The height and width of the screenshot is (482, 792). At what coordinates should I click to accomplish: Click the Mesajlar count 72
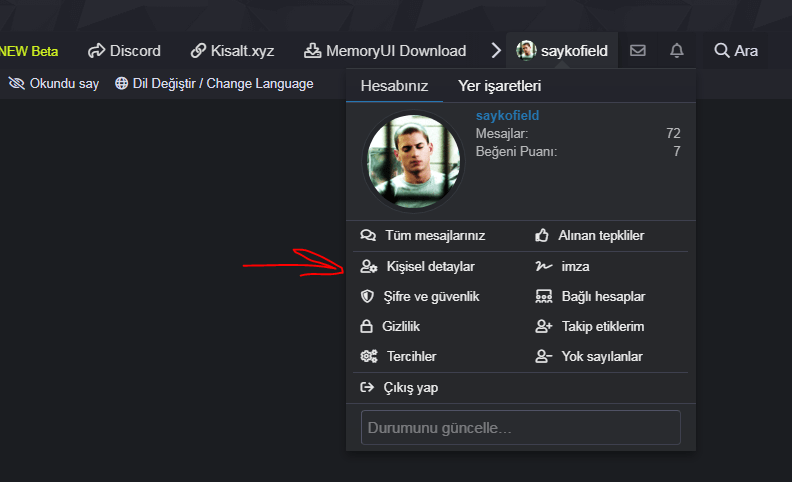pos(673,133)
